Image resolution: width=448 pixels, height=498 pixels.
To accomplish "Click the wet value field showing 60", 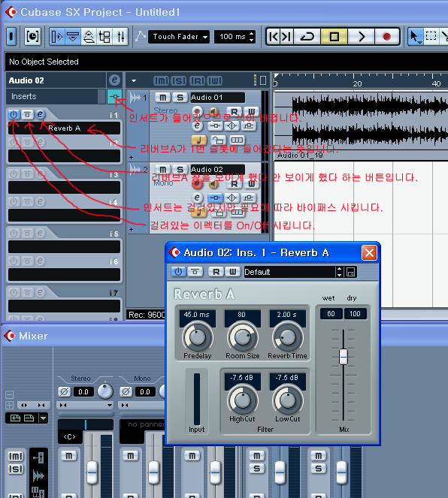I will tap(331, 314).
